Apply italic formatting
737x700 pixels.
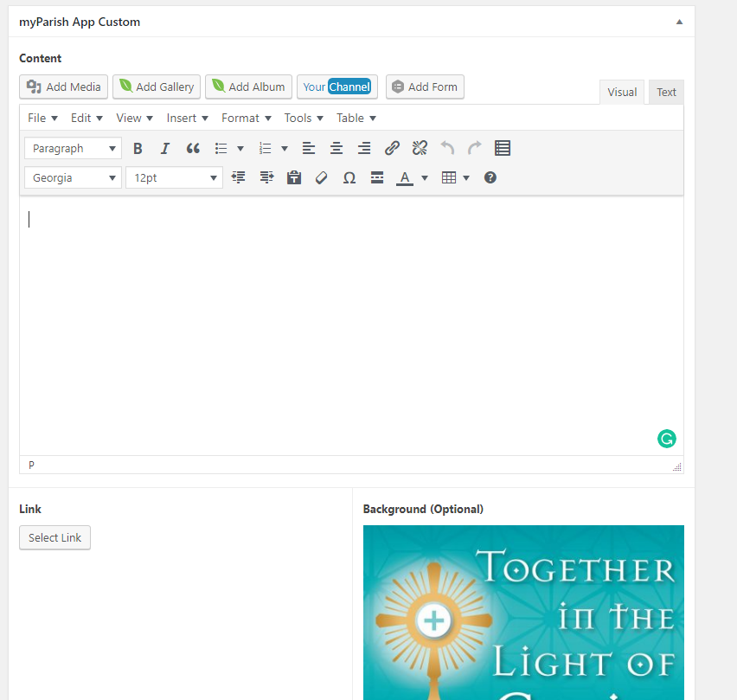tap(165, 148)
